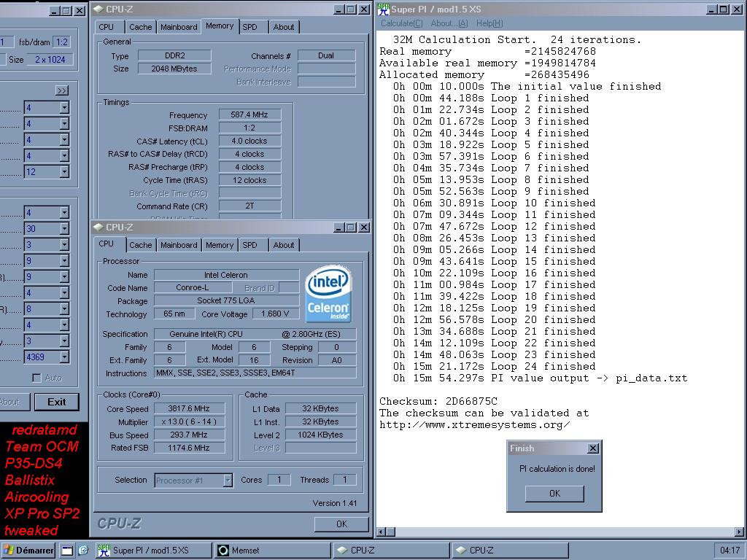Viewport: 747px width, 560px height.
Task: Open the Mainboard tab in the CPU-Z memory timings window
Action: (179, 27)
